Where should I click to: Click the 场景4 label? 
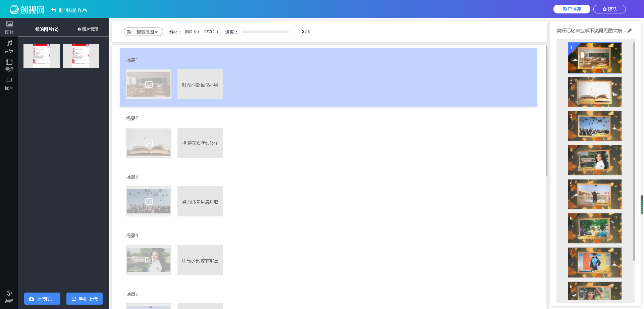click(x=132, y=236)
